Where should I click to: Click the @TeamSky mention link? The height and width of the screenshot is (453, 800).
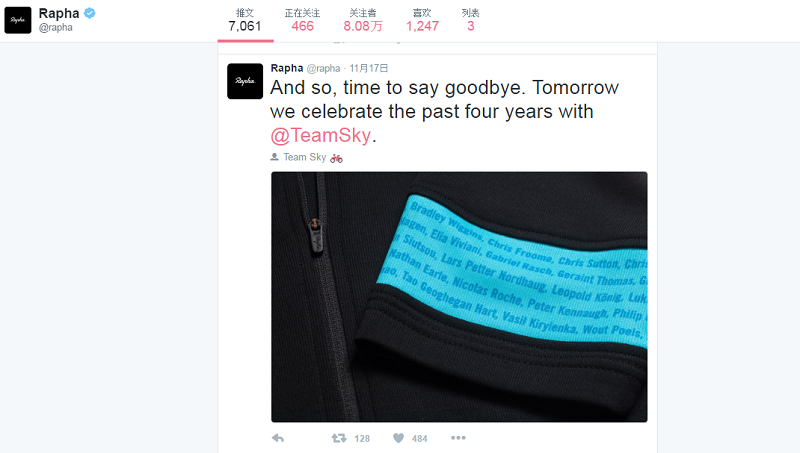pyautogui.click(x=320, y=136)
